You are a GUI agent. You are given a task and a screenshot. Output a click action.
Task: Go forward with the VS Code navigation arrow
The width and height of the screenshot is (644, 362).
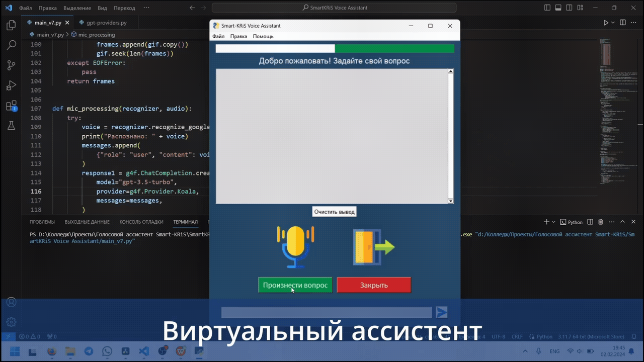click(x=204, y=8)
